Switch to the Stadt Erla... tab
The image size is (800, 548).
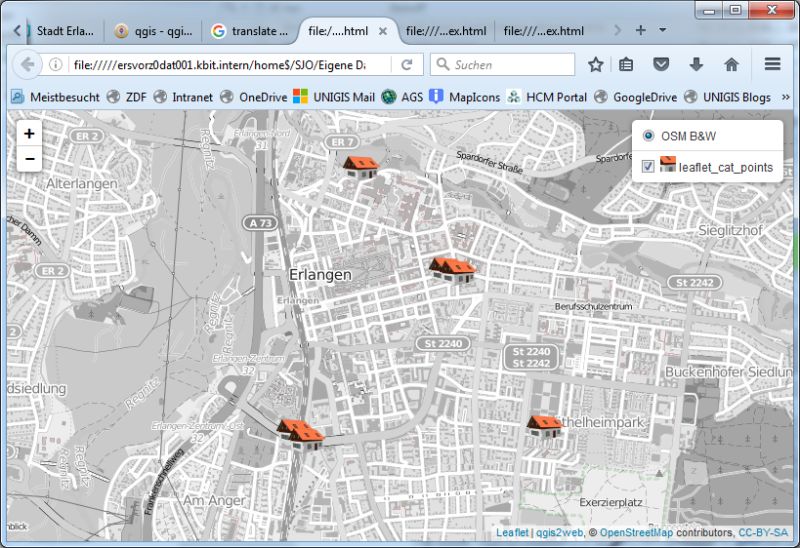[64, 31]
